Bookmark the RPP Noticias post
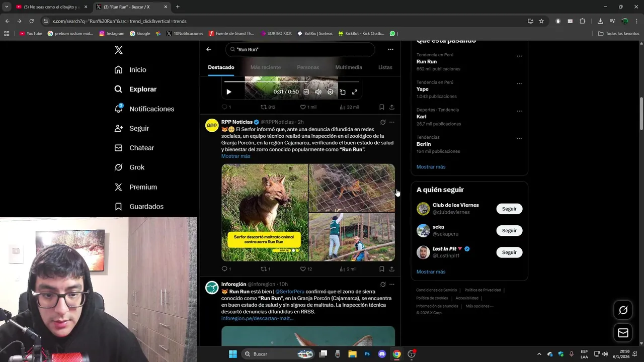The height and width of the screenshot is (362, 644). [x=382, y=269]
